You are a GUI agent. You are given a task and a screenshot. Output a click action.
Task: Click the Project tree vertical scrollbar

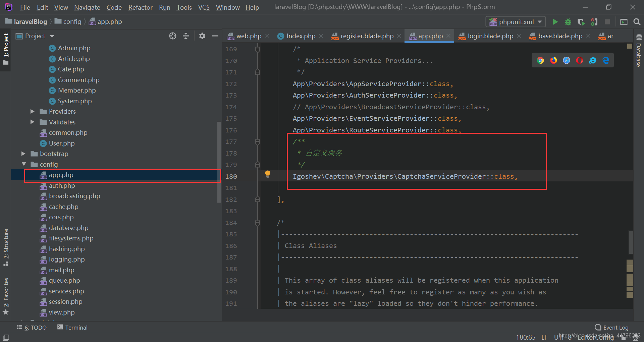tap(219, 162)
